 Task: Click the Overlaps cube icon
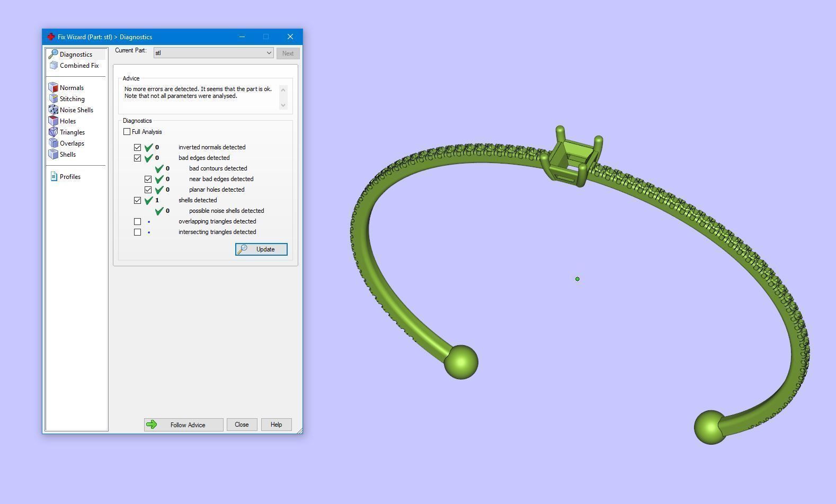pos(53,143)
